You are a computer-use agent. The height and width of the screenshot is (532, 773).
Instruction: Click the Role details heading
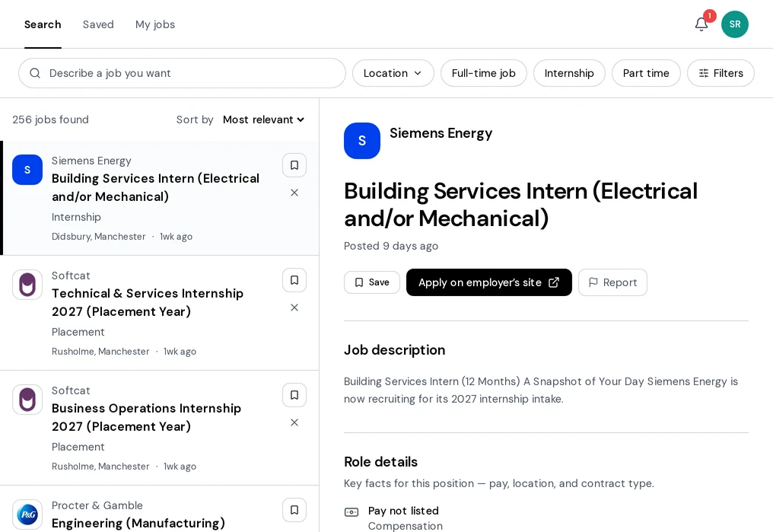[380, 462]
